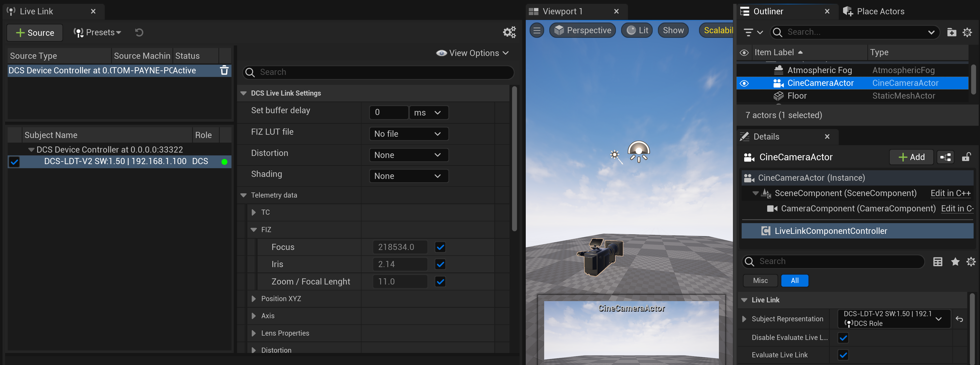Show only favorites star in Details
The width and height of the screenshot is (980, 365).
[x=955, y=261]
